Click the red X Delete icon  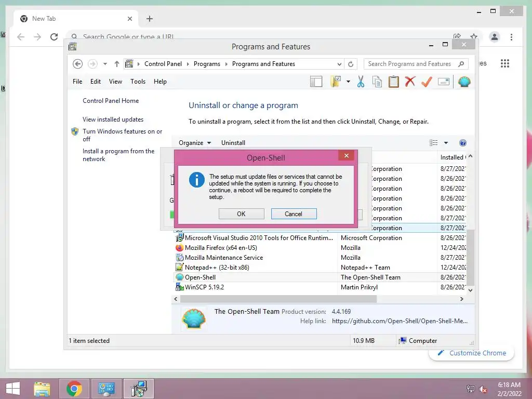tap(410, 82)
